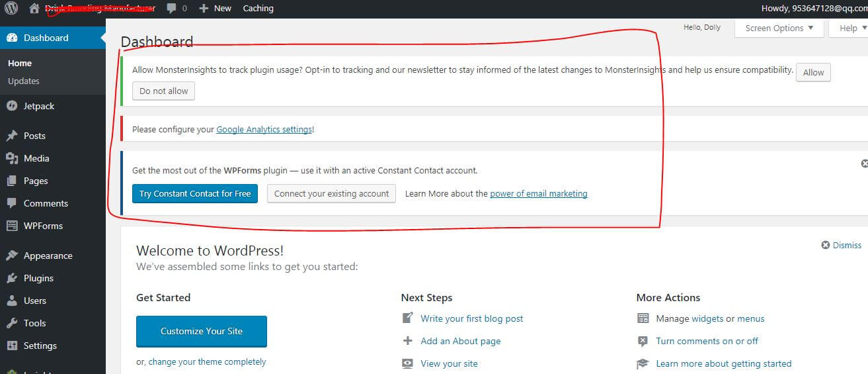Click Add an About page link
This screenshot has height=374, width=868.
coord(461,341)
